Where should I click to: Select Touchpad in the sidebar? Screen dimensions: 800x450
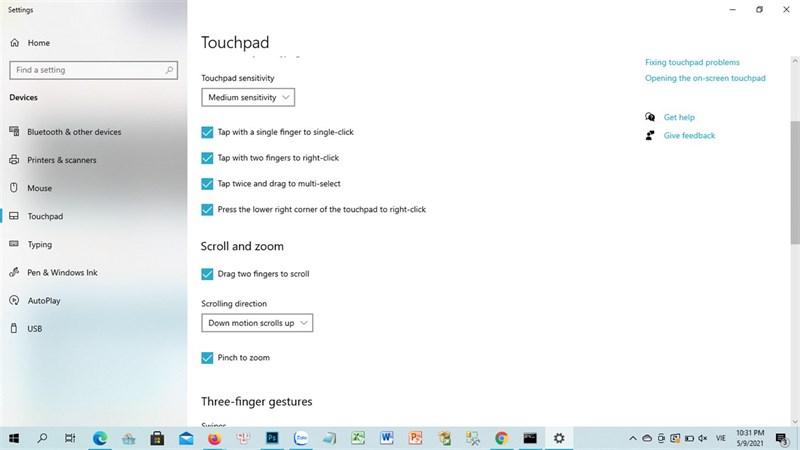(x=45, y=216)
